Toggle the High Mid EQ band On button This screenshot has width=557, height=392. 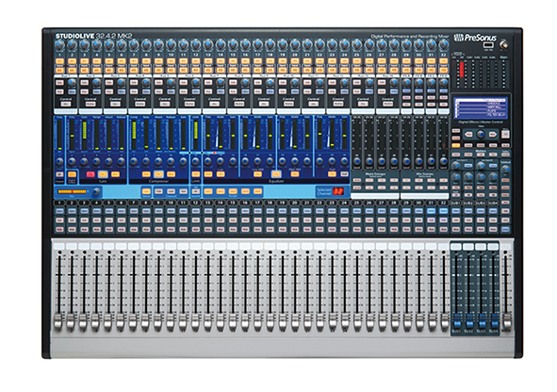click(x=294, y=174)
